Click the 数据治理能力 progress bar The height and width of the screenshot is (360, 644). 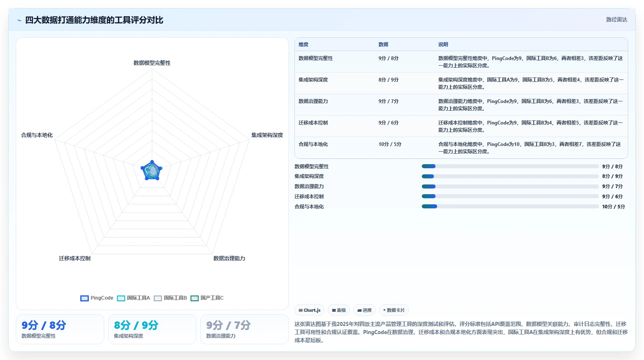click(510, 186)
